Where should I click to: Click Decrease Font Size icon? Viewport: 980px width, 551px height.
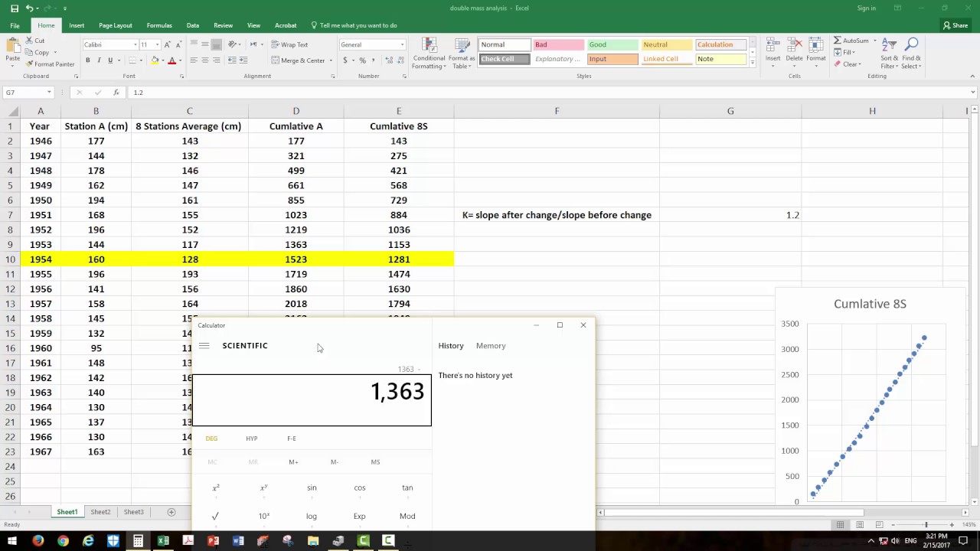coord(179,44)
